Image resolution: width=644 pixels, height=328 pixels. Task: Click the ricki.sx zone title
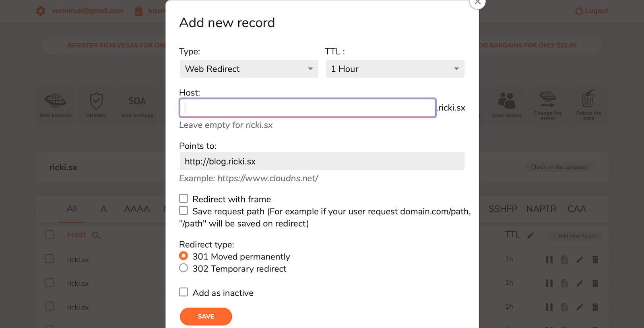[63, 167]
